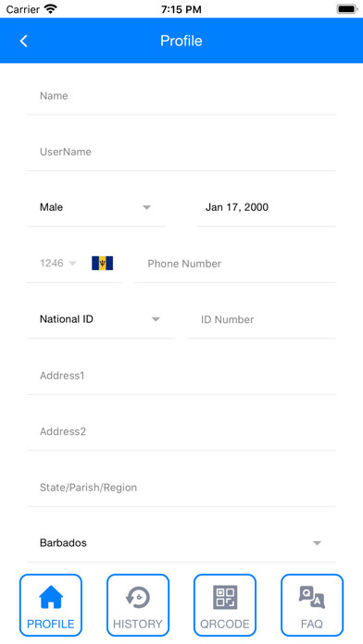Focus the ID Number field
The width and height of the screenshot is (363, 644).
[x=262, y=319]
